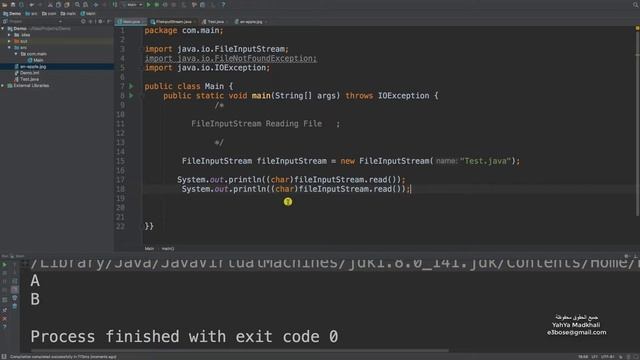Image resolution: width=640 pixels, height=360 pixels.
Task: Select Demo.iml in project tree
Action: click(x=27, y=73)
